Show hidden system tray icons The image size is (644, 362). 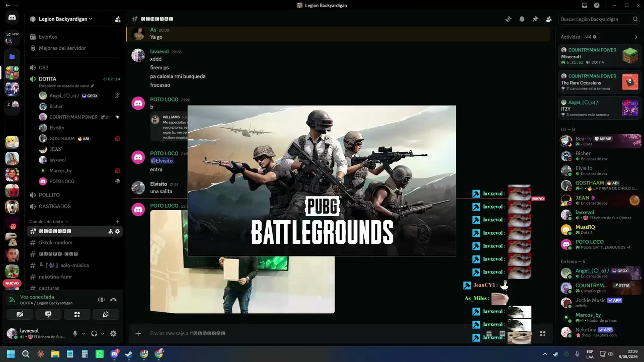(544, 354)
